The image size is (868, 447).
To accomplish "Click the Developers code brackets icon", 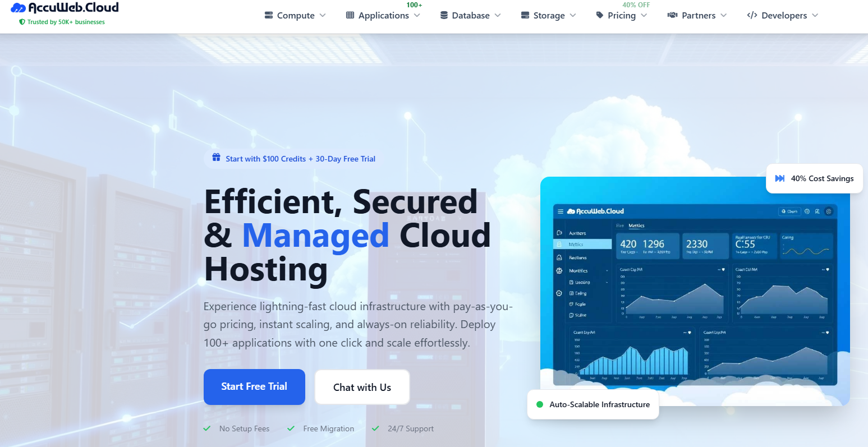I will coord(752,16).
